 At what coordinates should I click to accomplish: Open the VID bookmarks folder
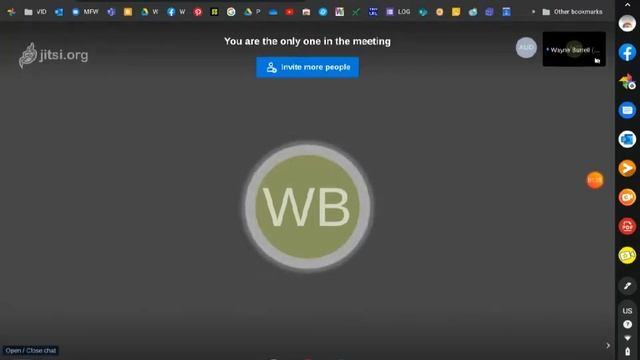coord(36,12)
